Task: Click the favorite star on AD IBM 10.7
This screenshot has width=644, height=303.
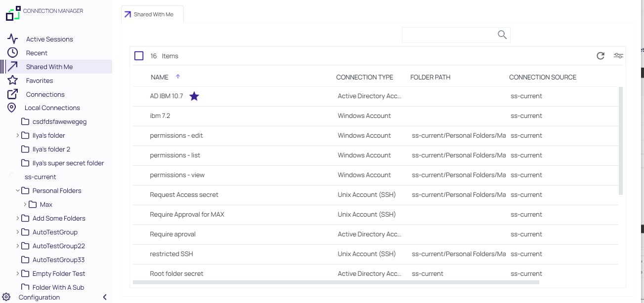Action: (x=194, y=96)
